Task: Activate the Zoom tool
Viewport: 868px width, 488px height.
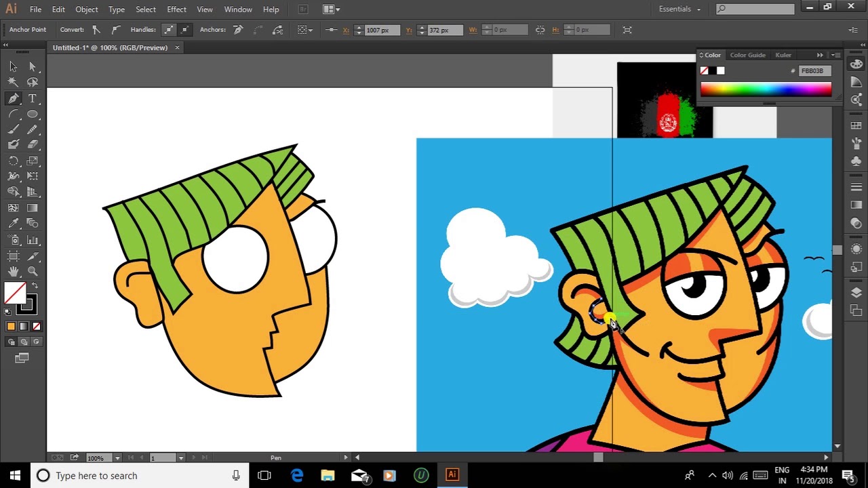Action: pos(33,270)
